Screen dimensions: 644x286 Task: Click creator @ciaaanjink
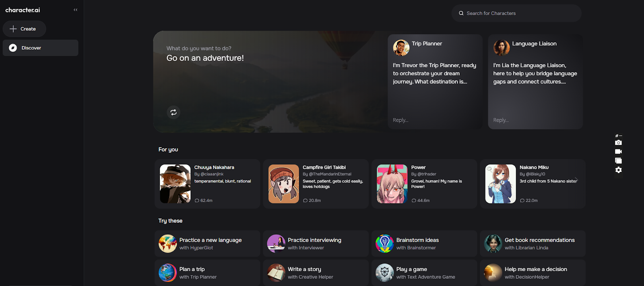point(212,174)
